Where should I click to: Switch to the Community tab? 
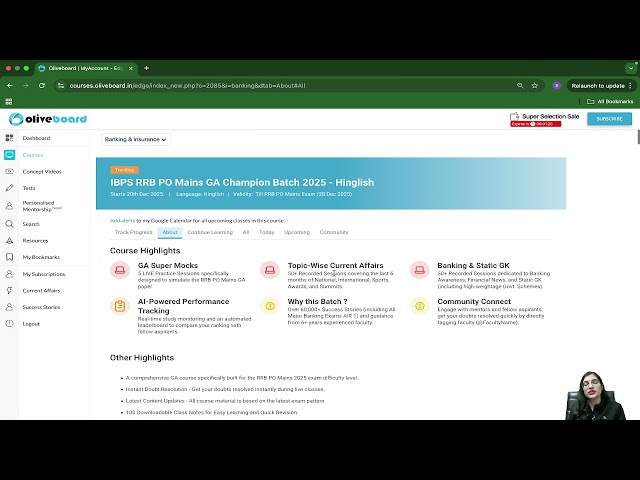tap(334, 232)
